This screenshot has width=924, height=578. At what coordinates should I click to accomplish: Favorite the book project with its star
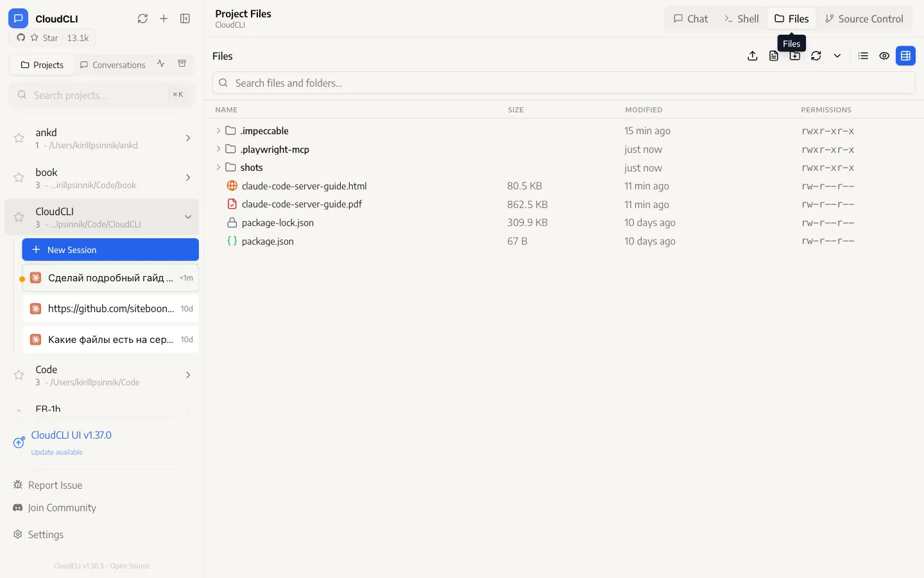(x=19, y=178)
